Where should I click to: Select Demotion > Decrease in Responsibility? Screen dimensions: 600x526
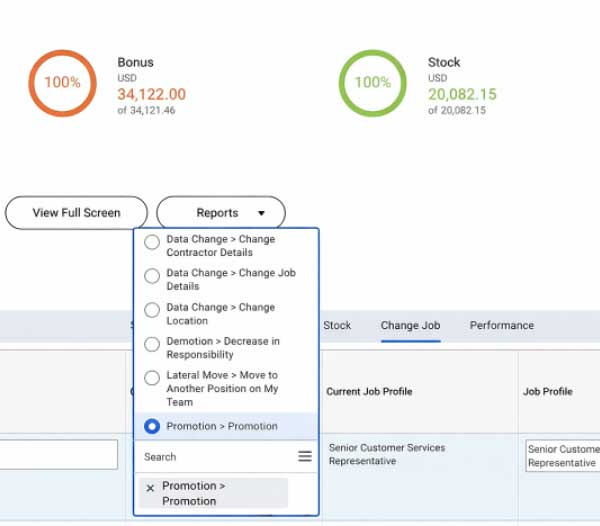coord(152,345)
